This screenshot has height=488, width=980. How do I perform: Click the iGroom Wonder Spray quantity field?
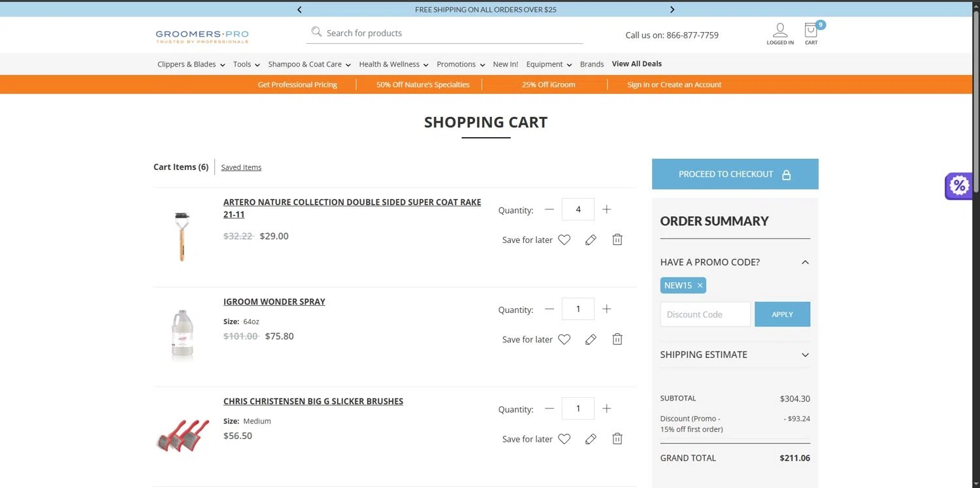pos(578,309)
